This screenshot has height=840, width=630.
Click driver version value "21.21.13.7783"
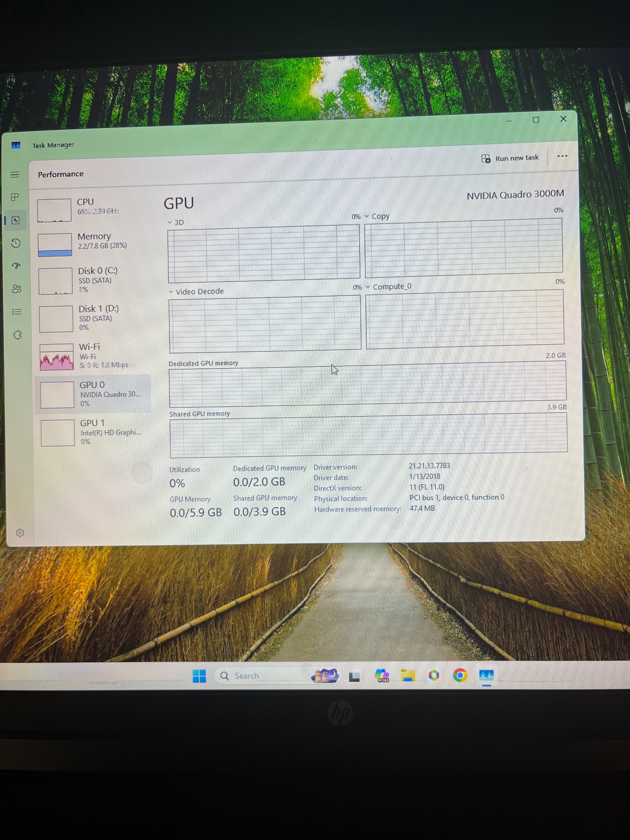[x=429, y=466]
